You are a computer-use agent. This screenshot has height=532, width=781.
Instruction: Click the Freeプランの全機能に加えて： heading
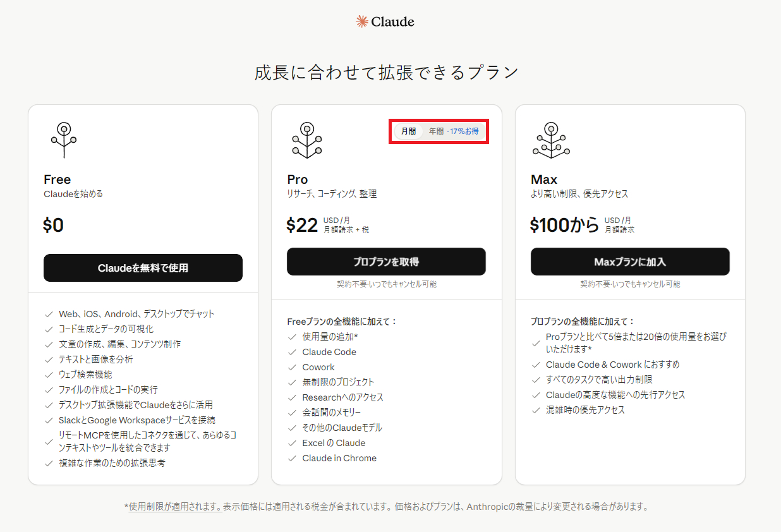(342, 322)
